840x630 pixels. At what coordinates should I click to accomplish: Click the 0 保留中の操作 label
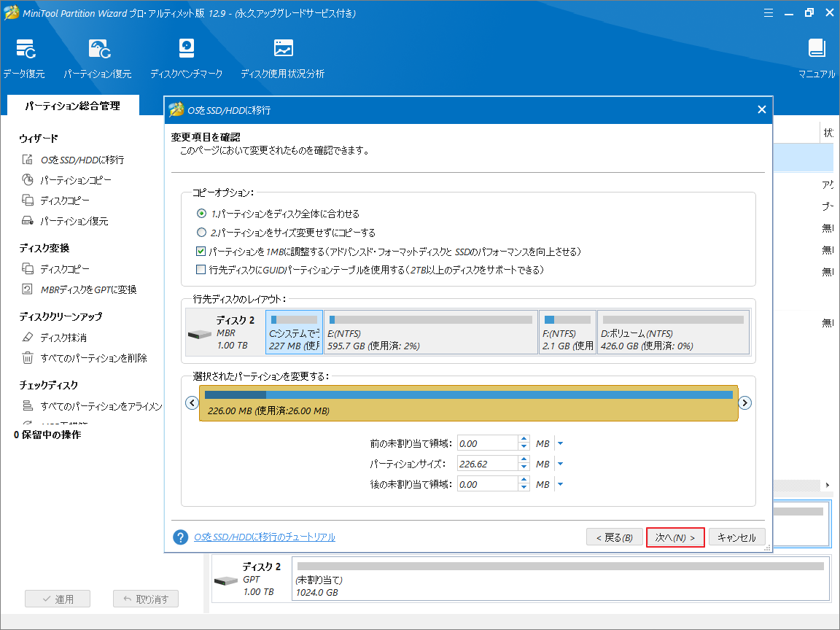click(x=47, y=435)
